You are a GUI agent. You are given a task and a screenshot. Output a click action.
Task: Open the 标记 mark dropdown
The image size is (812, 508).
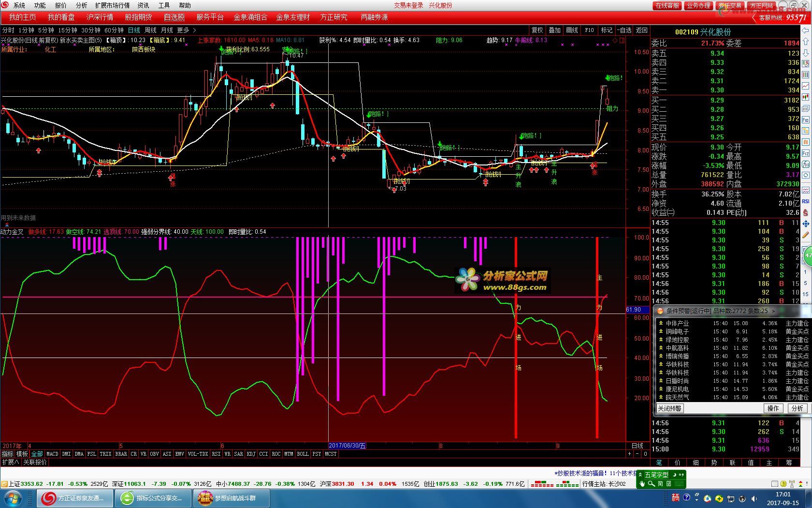pyautogui.click(x=607, y=30)
